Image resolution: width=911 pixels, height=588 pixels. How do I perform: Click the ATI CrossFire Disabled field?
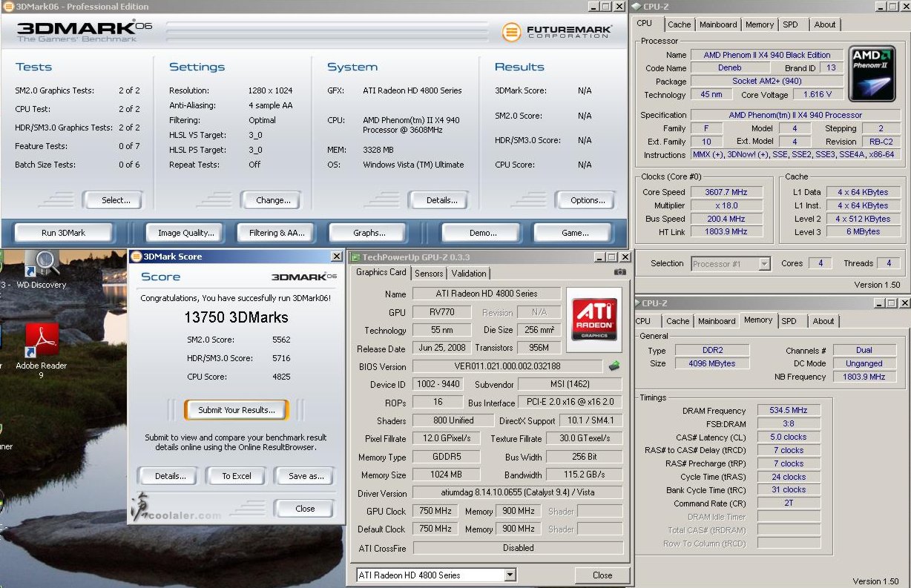(x=517, y=548)
